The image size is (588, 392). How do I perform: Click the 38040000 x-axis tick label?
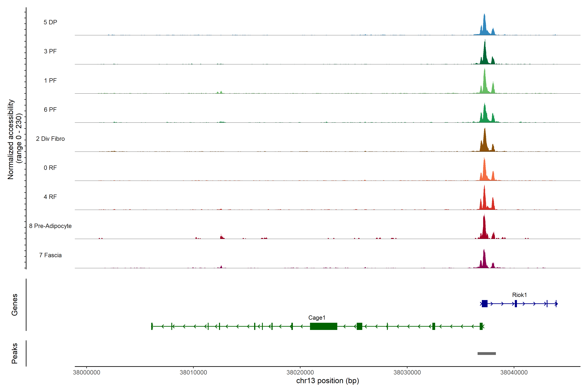coord(514,373)
